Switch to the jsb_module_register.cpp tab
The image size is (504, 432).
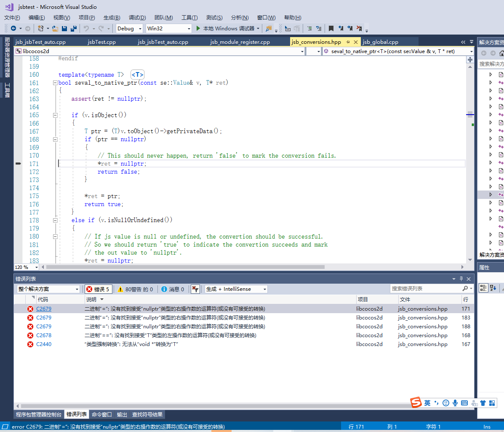tap(240, 42)
